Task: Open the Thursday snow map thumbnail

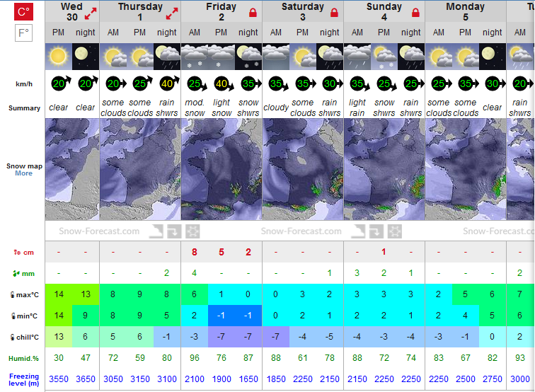Action: 140,169
